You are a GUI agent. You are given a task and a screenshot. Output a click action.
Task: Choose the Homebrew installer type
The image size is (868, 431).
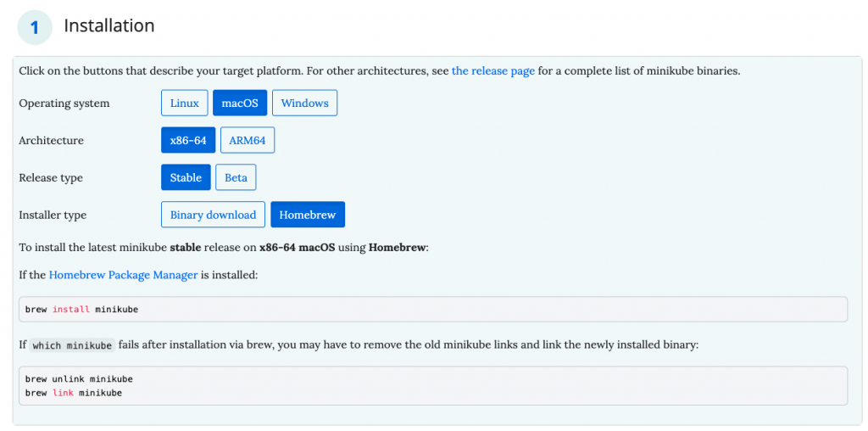point(308,215)
